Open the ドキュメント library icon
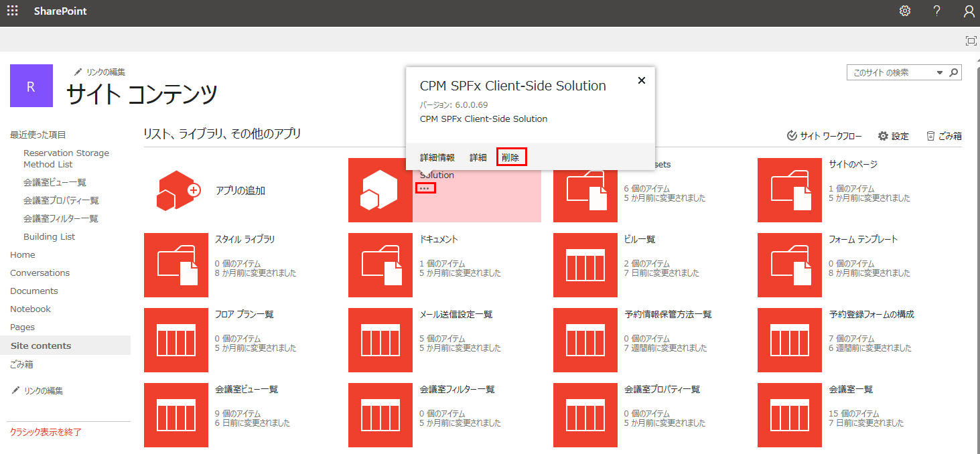The image size is (980, 454). 380,265
